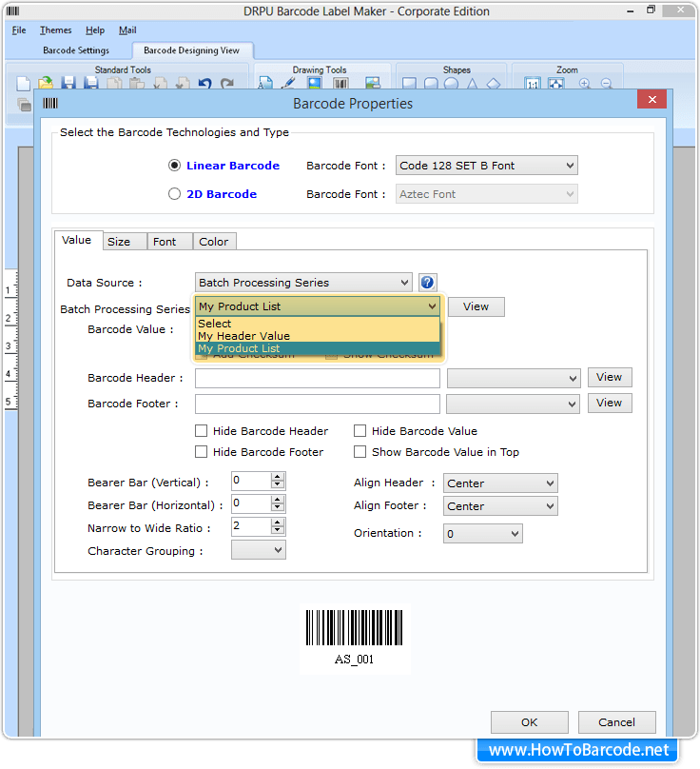Choose 'My Header Value' from the list
700x769 pixels.
[x=318, y=336]
